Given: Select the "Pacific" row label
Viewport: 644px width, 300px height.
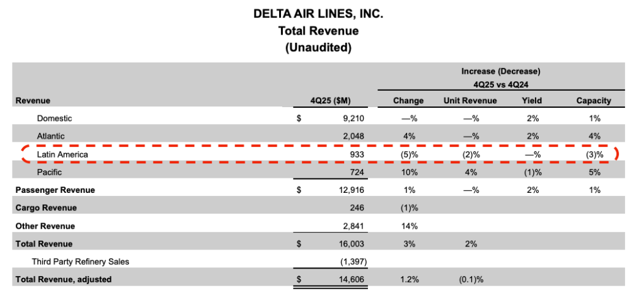Looking at the screenshot, I should pyautogui.click(x=50, y=171).
